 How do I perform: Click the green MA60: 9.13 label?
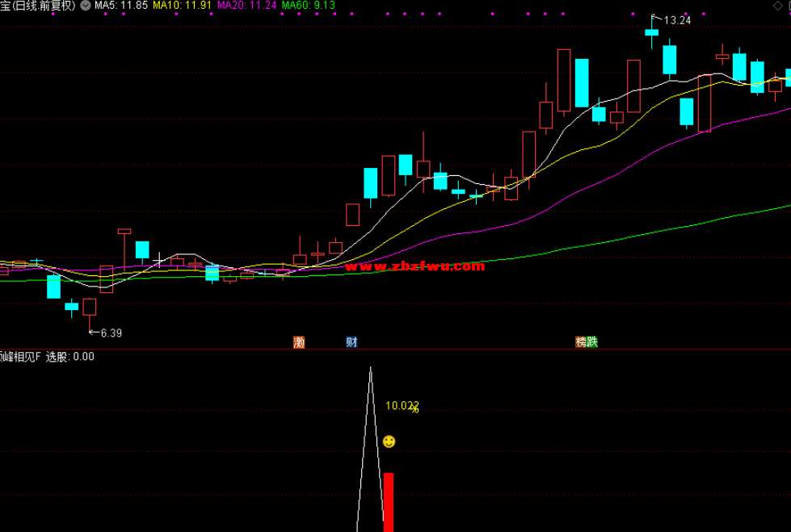point(308,6)
